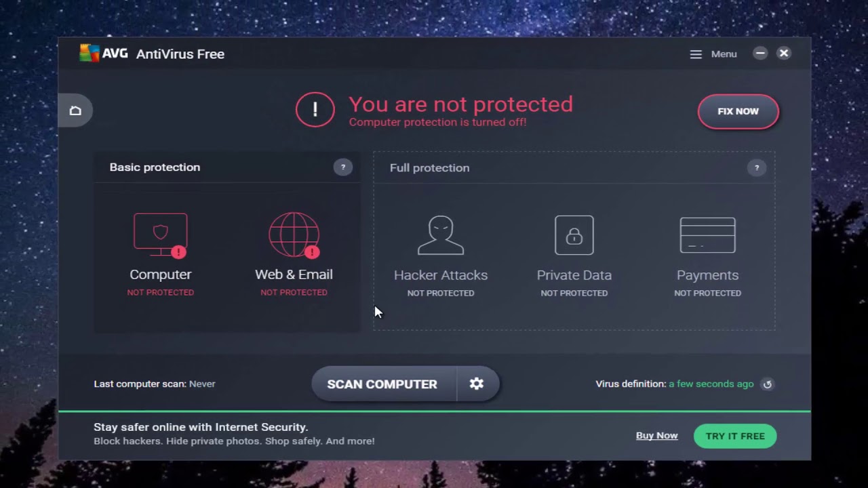
Task: Select the Private Data lock icon
Action: click(x=574, y=235)
